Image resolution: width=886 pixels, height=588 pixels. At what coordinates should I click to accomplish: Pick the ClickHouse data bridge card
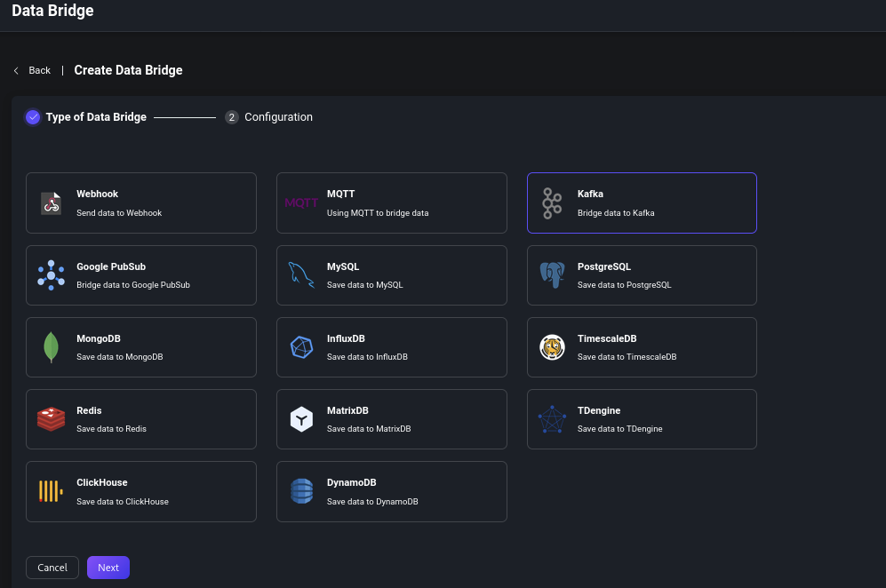tap(140, 491)
